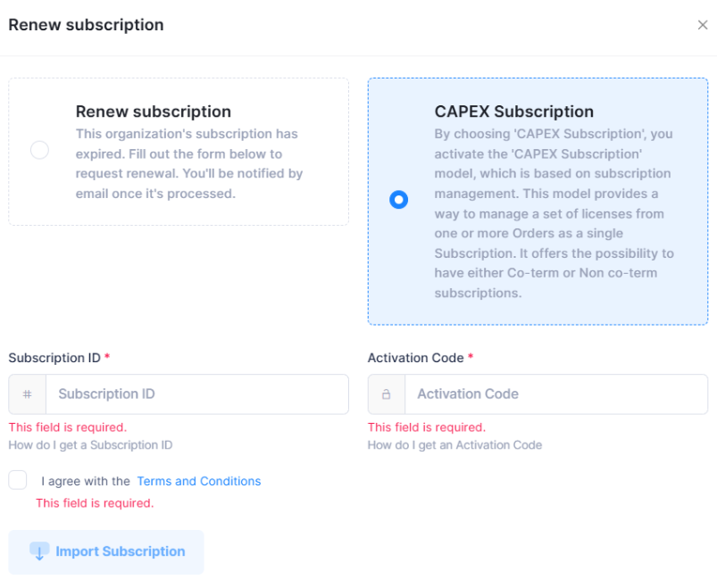The image size is (717, 588).
Task: Open "How do I get a Subscription ID"
Action: [90, 445]
